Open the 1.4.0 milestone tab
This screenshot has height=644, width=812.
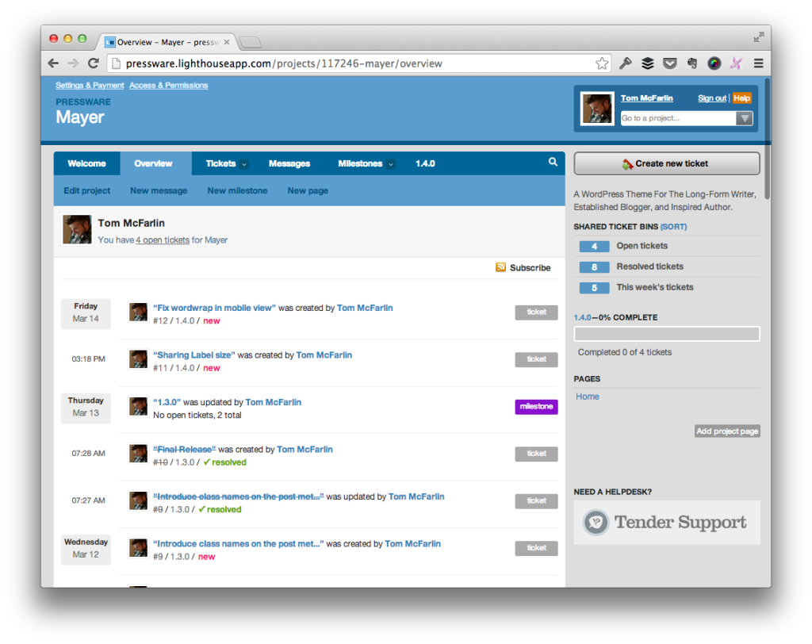pyautogui.click(x=425, y=163)
